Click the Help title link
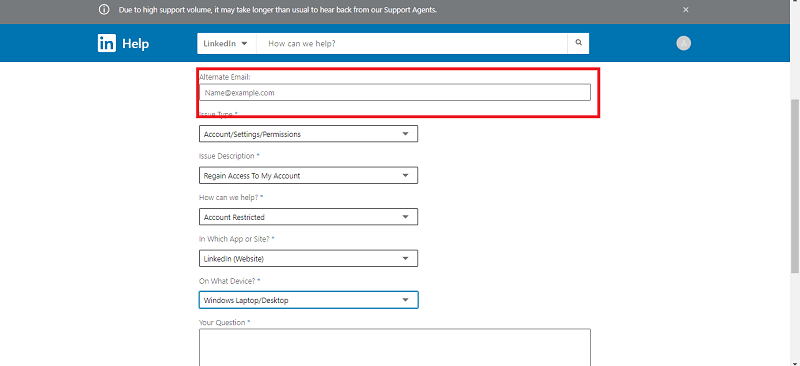Image resolution: width=800 pixels, height=366 pixels. 135,44
